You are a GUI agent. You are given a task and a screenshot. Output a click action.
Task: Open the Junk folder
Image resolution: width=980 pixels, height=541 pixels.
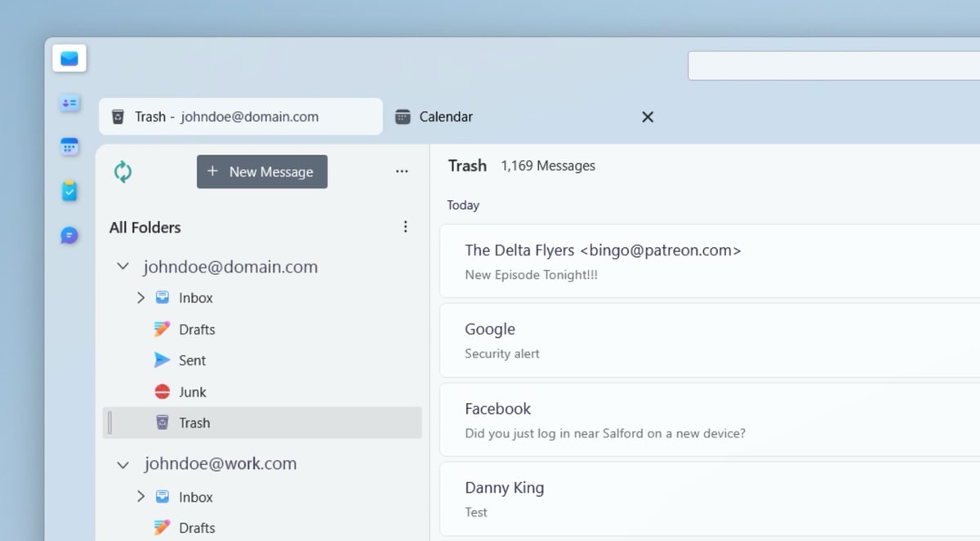pos(192,392)
